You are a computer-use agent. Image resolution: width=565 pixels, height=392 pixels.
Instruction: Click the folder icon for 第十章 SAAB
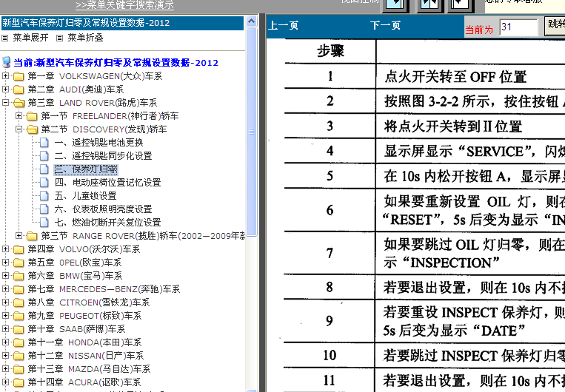[x=19, y=329]
